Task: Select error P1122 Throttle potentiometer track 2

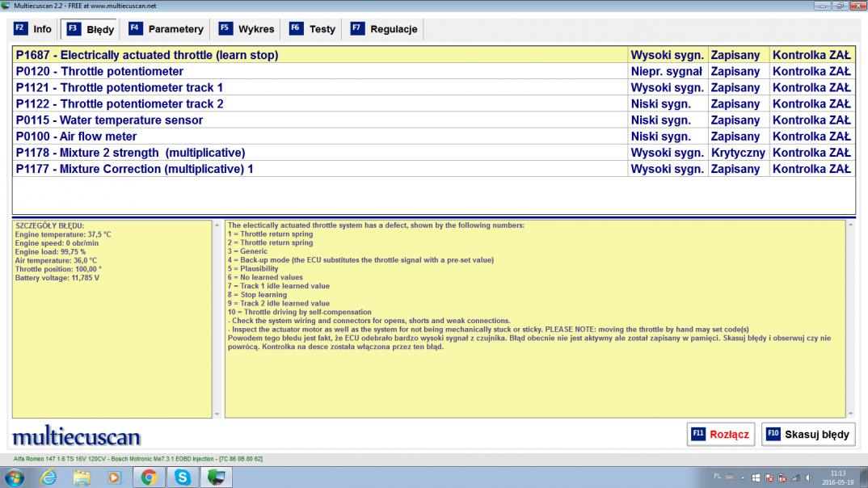Action: [x=433, y=104]
